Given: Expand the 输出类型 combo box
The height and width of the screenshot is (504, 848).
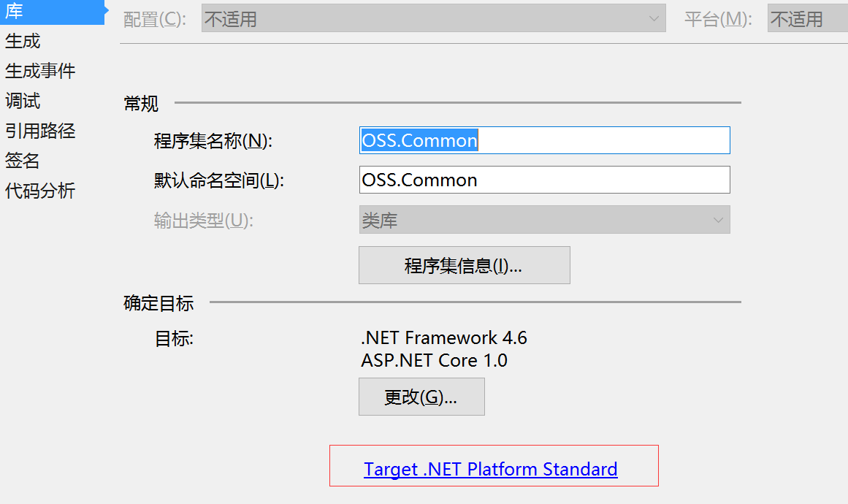Looking at the screenshot, I should 544,220.
